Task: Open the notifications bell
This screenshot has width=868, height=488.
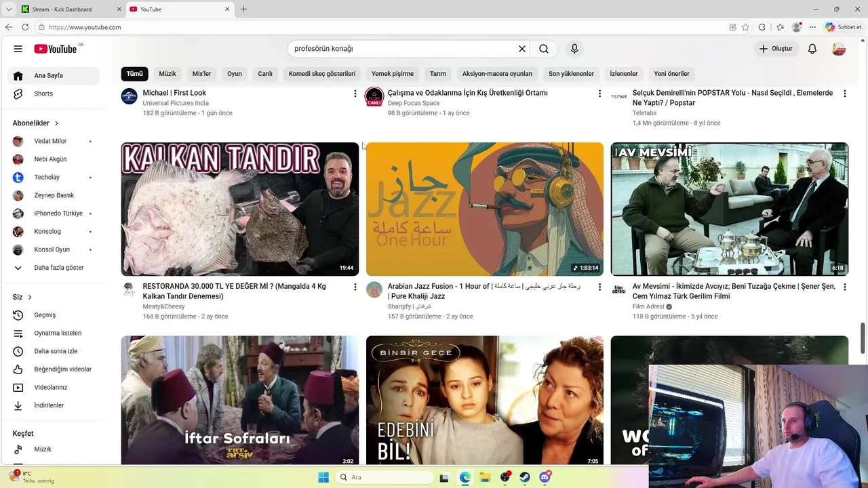Action: [812, 49]
